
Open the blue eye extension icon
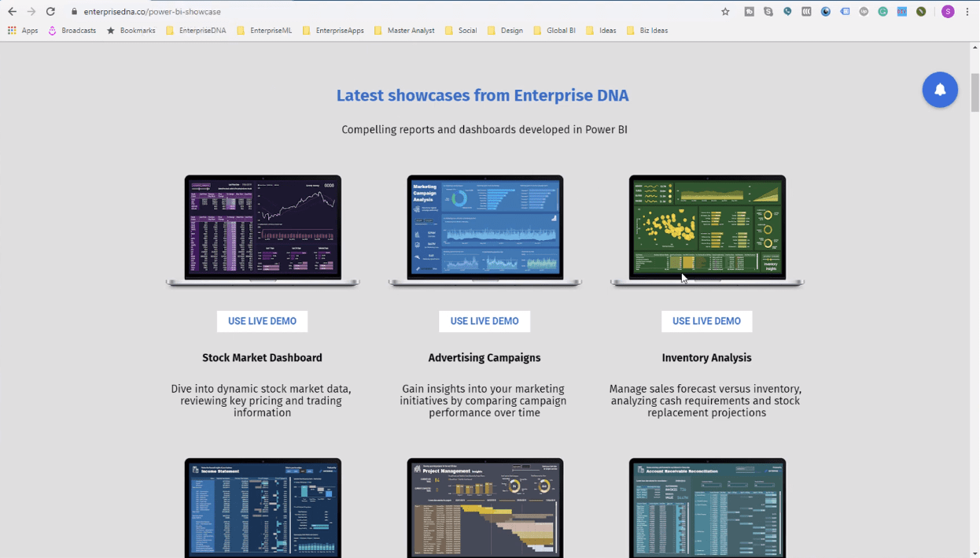tap(825, 12)
